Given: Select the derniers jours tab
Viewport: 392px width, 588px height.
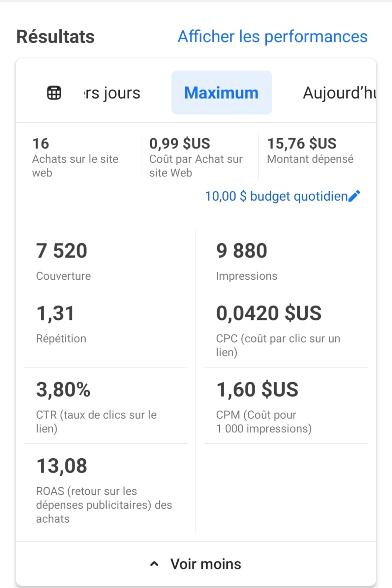Looking at the screenshot, I should pyautogui.click(x=112, y=93).
